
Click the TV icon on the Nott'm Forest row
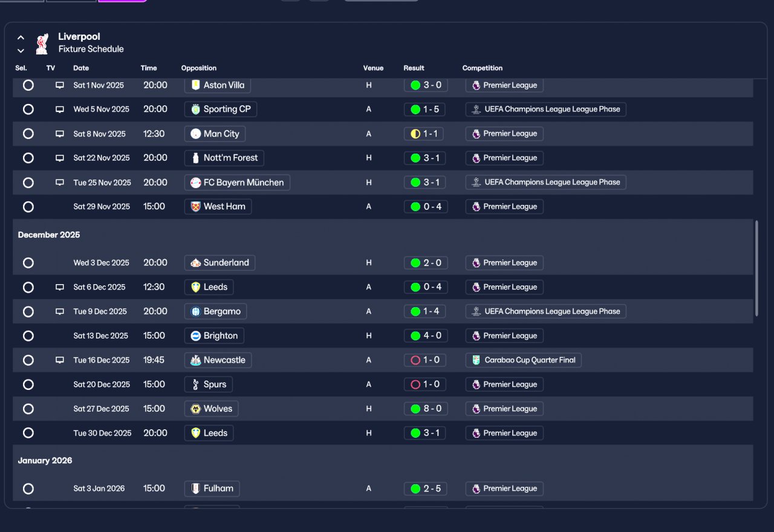point(60,158)
